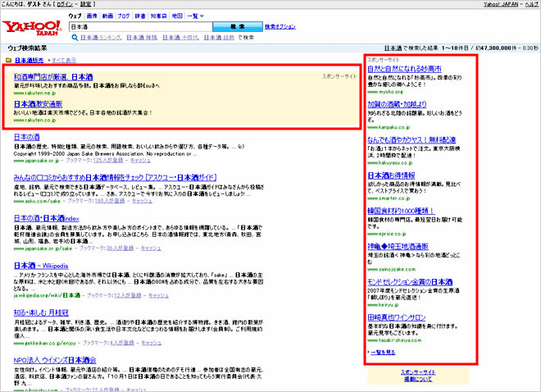Open the アスクユー・日本酒ガイド search result
This screenshot has height=392, width=541.
pyautogui.click(x=115, y=177)
